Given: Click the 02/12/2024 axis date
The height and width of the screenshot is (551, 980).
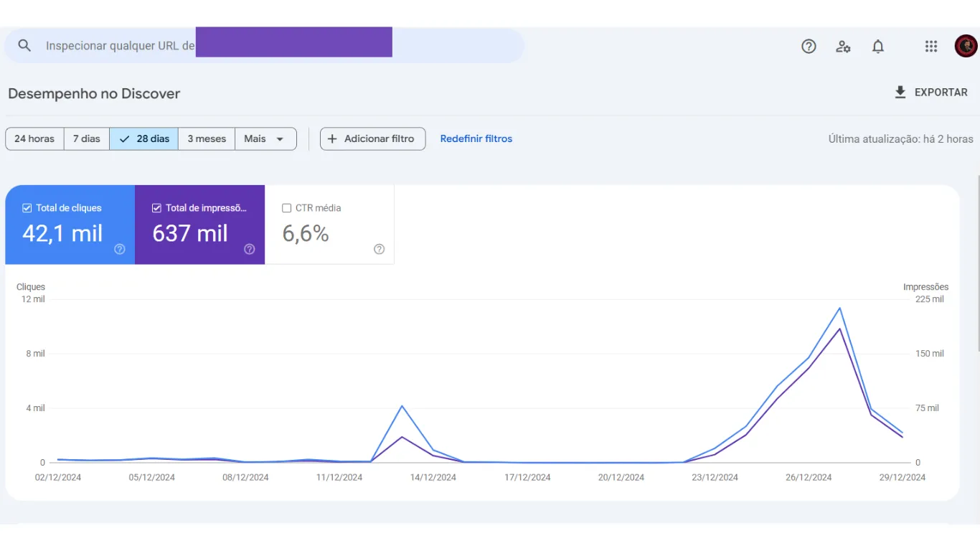Looking at the screenshot, I should (x=58, y=478).
